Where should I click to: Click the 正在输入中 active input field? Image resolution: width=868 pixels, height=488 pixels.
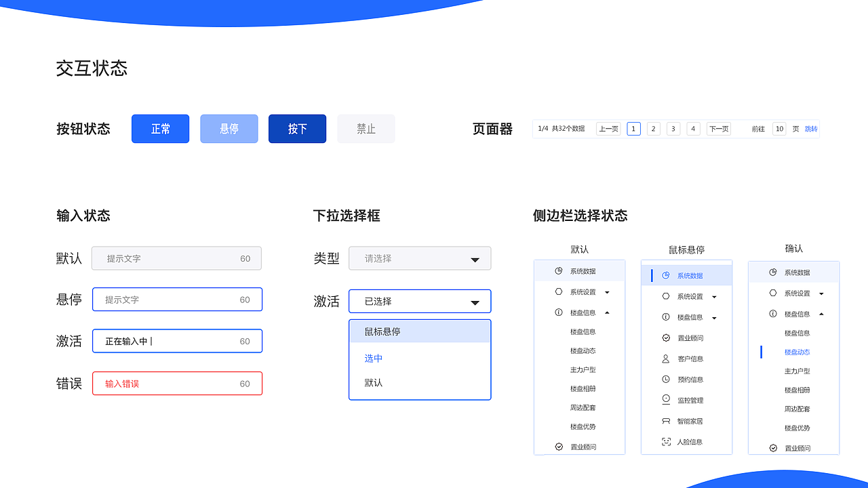[x=177, y=341]
